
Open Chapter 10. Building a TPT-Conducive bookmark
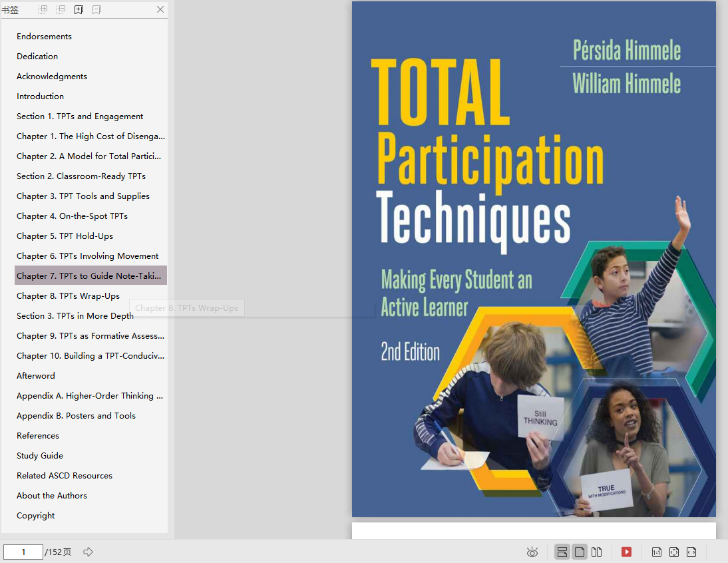pos(91,355)
